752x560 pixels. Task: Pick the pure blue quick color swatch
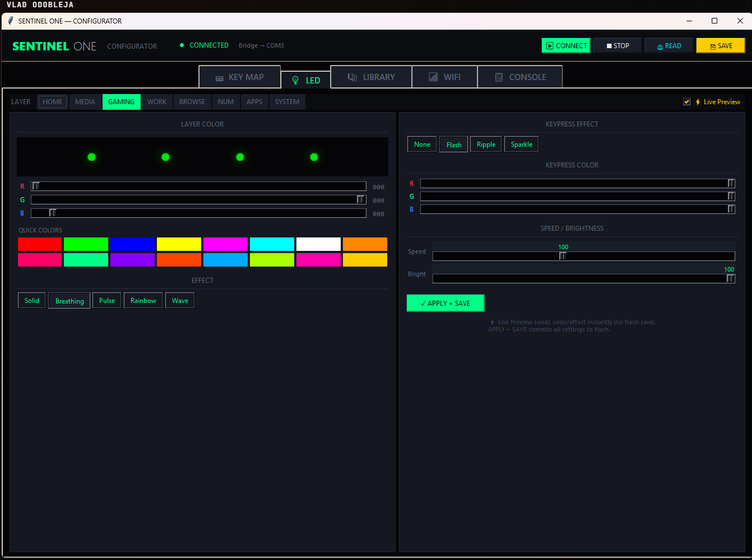tap(133, 244)
